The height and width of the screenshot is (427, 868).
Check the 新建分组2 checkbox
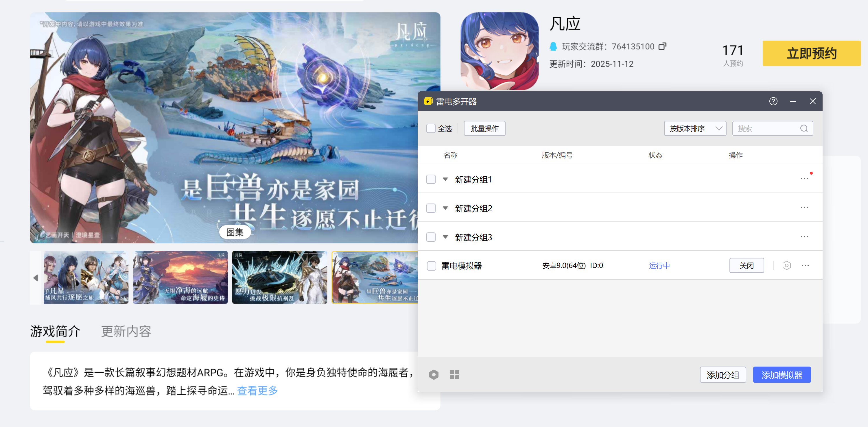pyautogui.click(x=431, y=208)
